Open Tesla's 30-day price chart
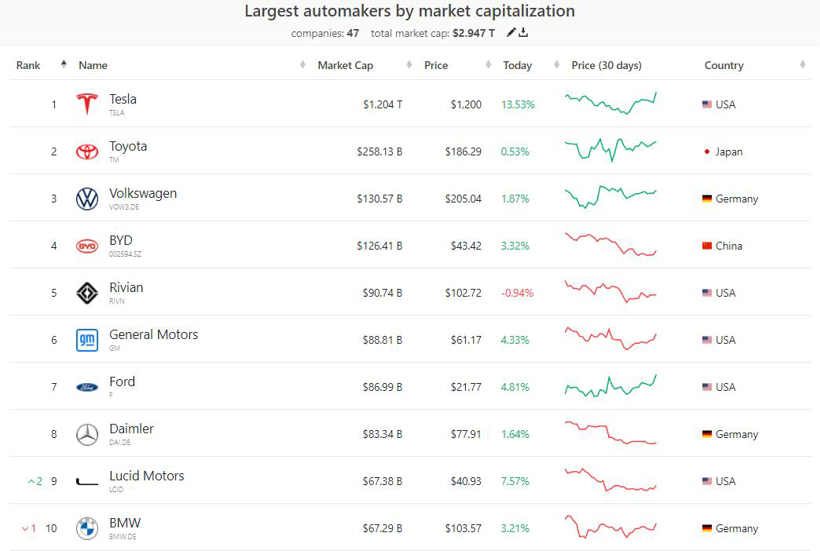The image size is (820, 551). pos(610,103)
